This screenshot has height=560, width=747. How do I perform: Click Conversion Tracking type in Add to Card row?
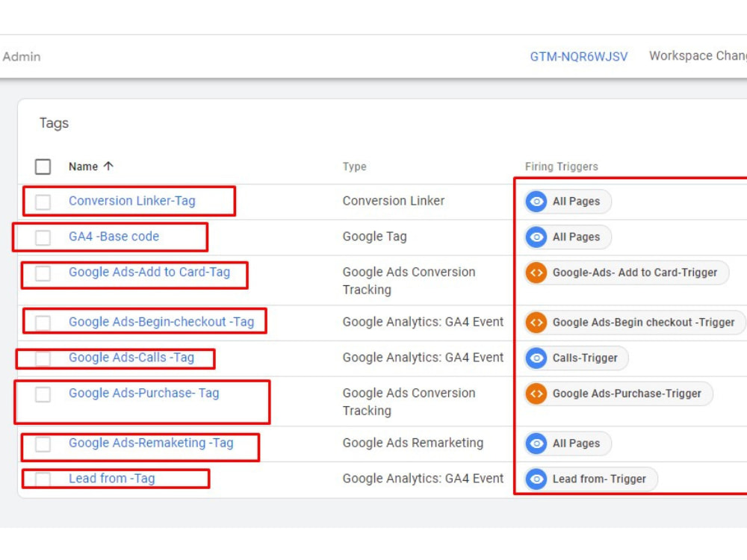point(409,281)
